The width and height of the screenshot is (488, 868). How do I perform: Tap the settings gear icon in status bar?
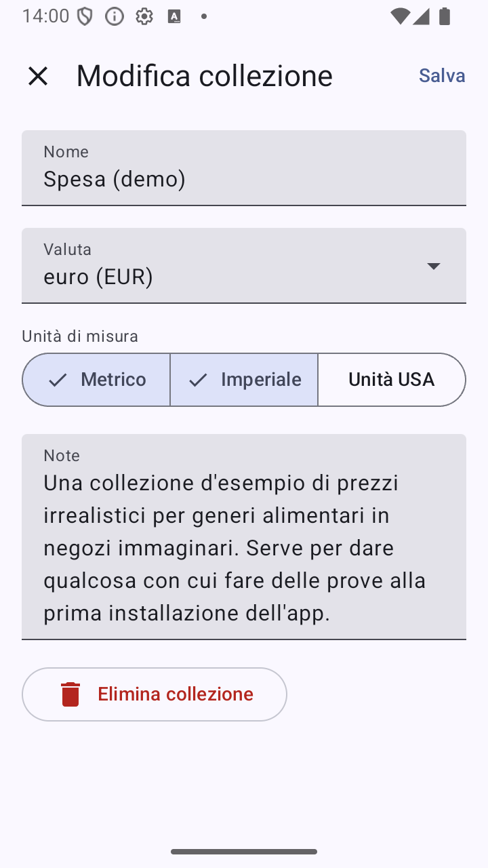pos(144,16)
